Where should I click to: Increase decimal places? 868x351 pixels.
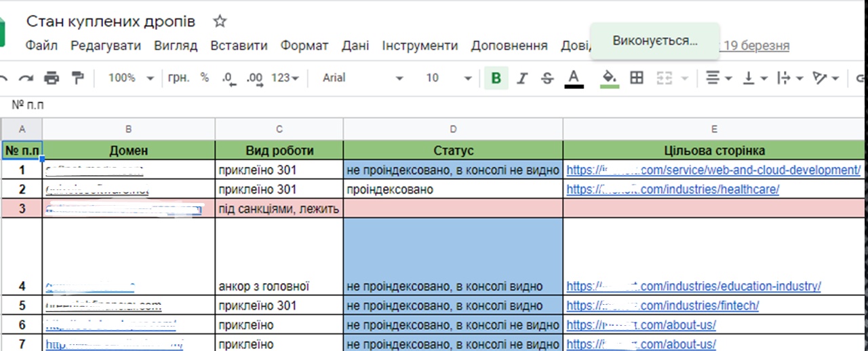tap(255, 79)
